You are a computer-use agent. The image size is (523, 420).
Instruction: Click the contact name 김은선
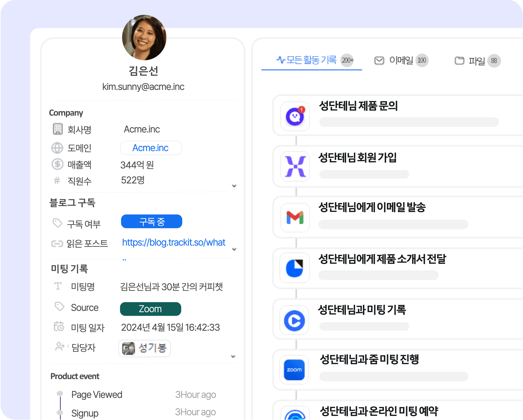(143, 71)
